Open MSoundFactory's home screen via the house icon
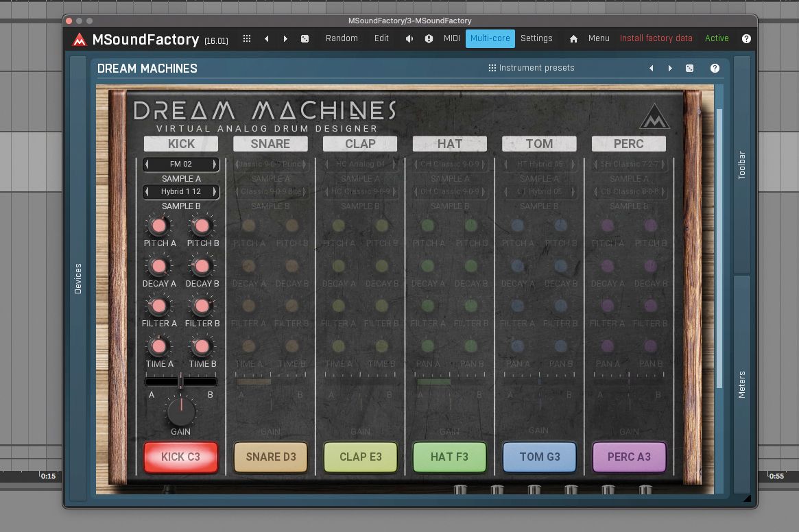Viewport: 799px width, 532px height. pyautogui.click(x=573, y=39)
